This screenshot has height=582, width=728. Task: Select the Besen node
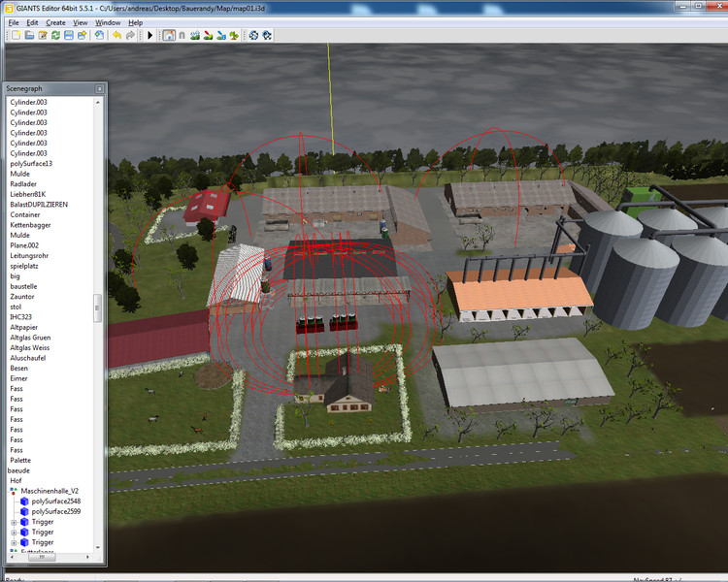point(19,368)
